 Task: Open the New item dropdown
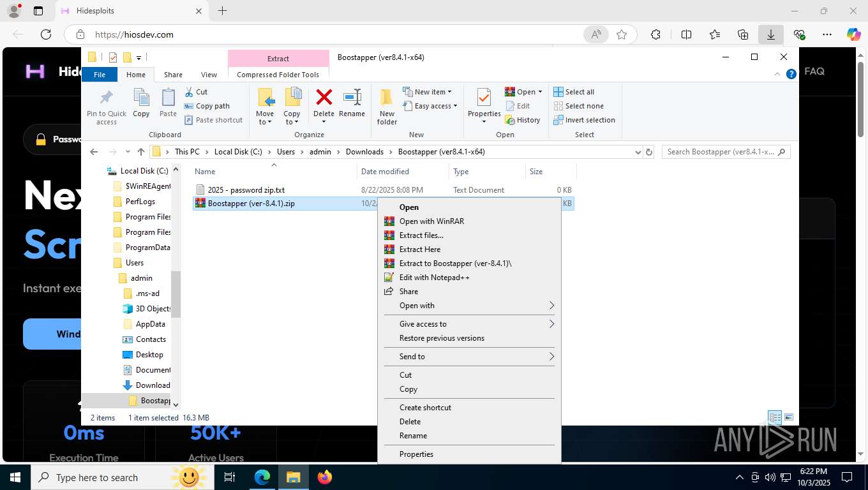pyautogui.click(x=428, y=92)
